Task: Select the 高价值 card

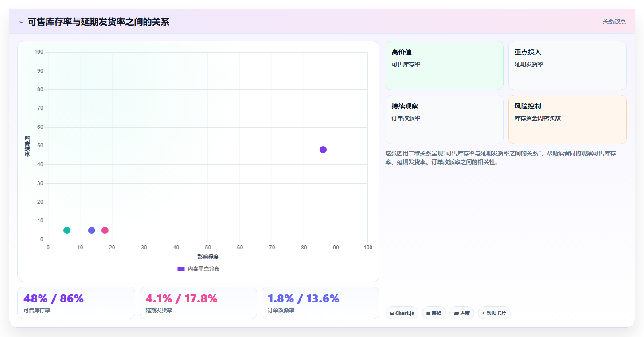Action: pyautogui.click(x=445, y=66)
